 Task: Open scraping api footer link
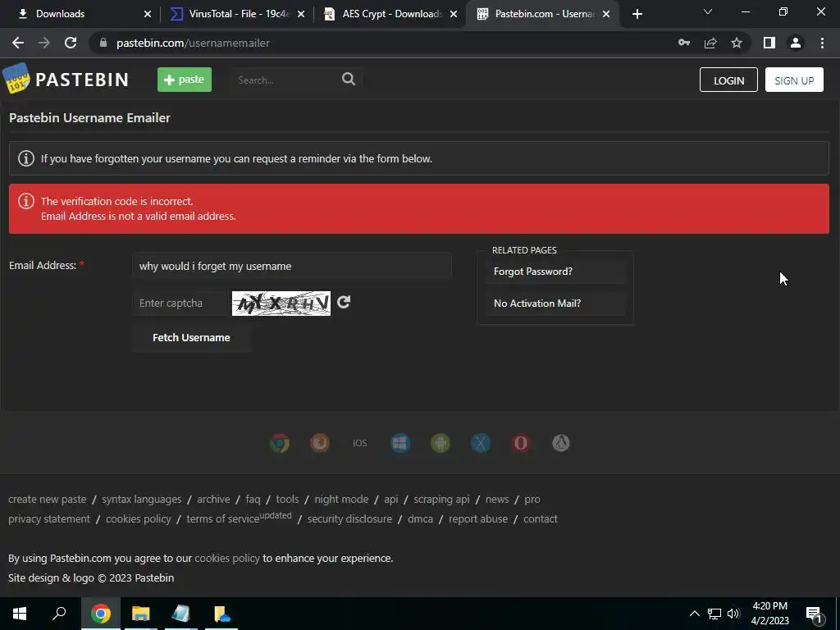coord(441,500)
